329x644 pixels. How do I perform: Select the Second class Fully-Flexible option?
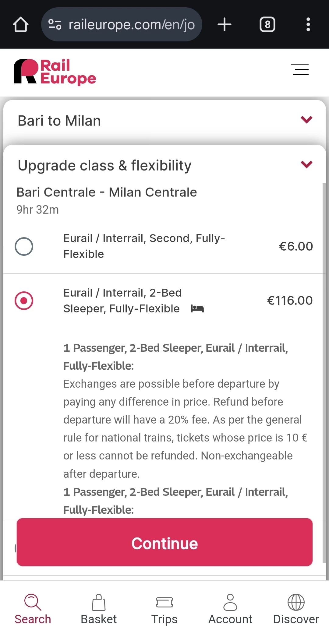[24, 246]
